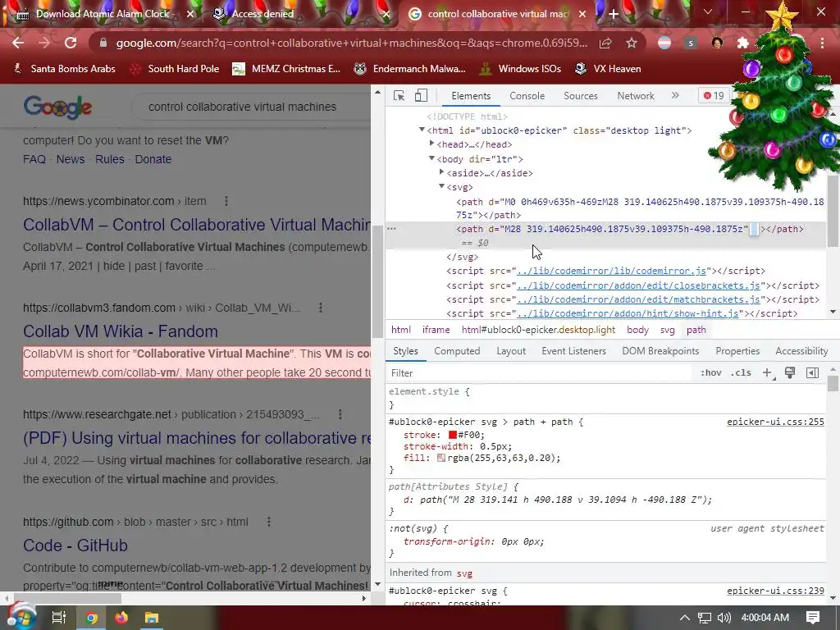Open the Computed styles tab
This screenshot has width=840, height=630.
[x=457, y=351]
